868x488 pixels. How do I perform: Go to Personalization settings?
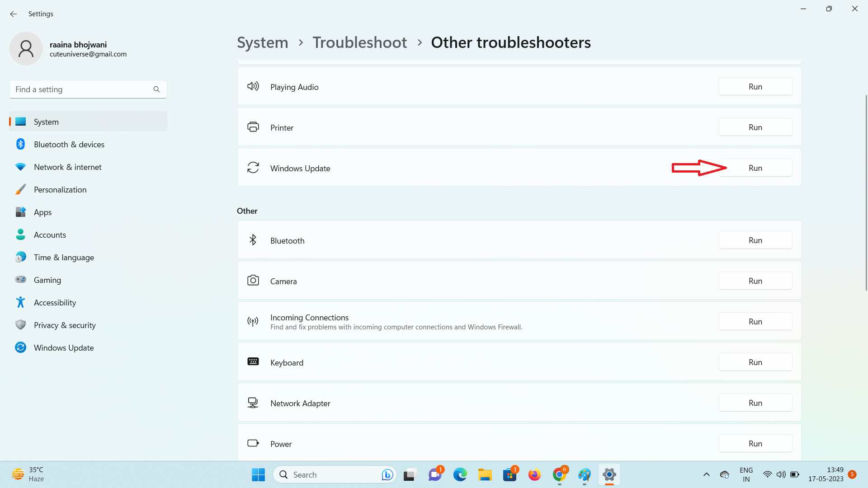60,190
